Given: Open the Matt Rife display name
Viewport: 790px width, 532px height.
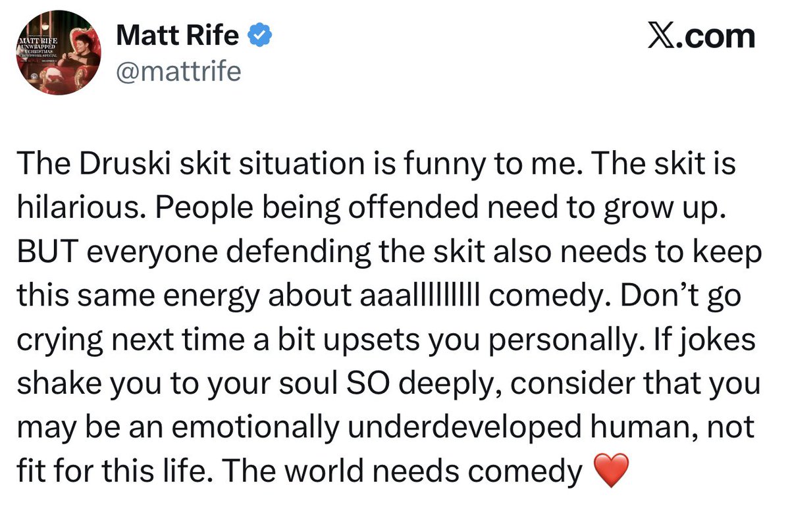Looking at the screenshot, I should (x=177, y=36).
